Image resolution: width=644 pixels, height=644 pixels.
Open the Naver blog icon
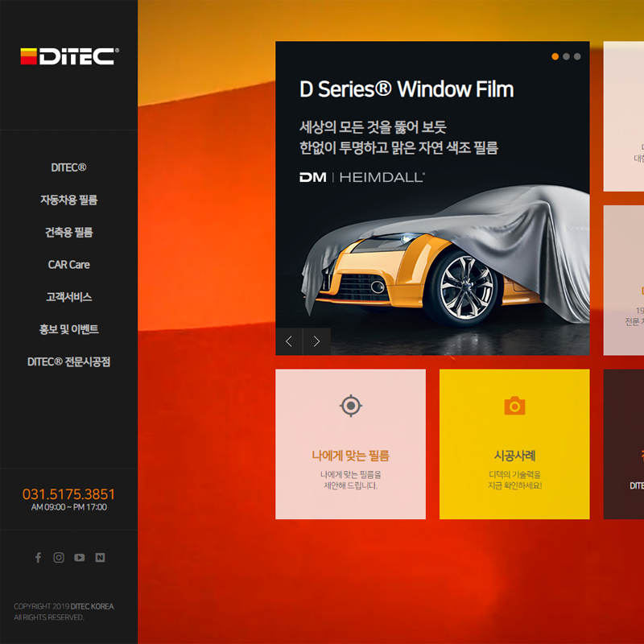pos(100,557)
